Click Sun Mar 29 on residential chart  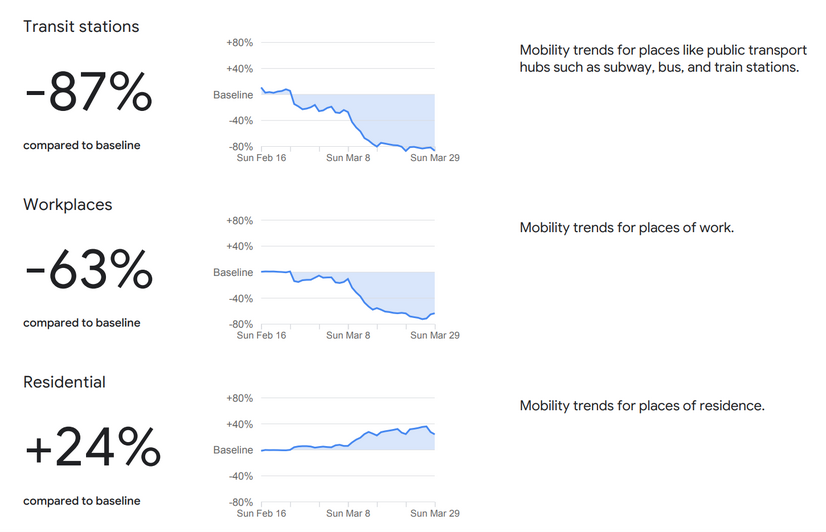[435, 513]
